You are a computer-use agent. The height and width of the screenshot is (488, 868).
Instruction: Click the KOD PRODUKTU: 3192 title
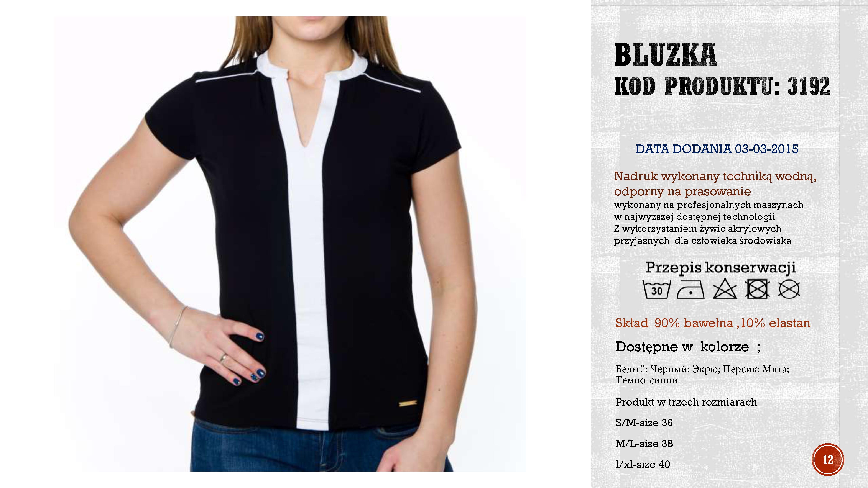tap(722, 86)
